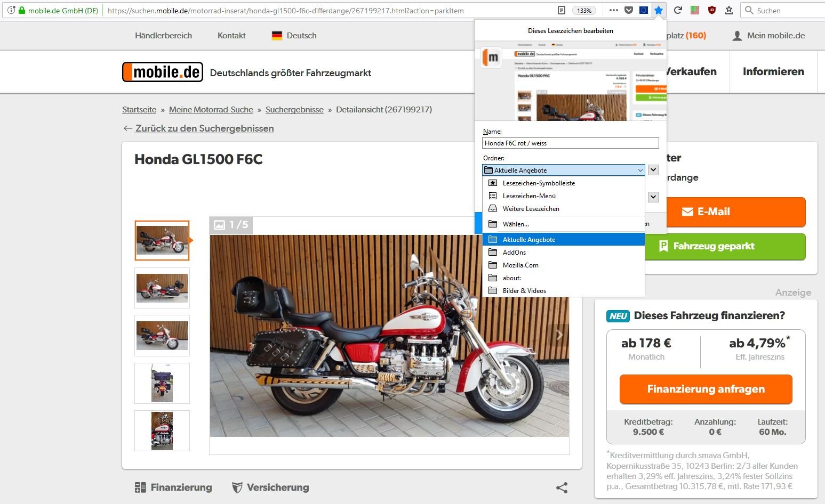Click the mobile.de logo
Screen dimensions: 825x504
163,72
